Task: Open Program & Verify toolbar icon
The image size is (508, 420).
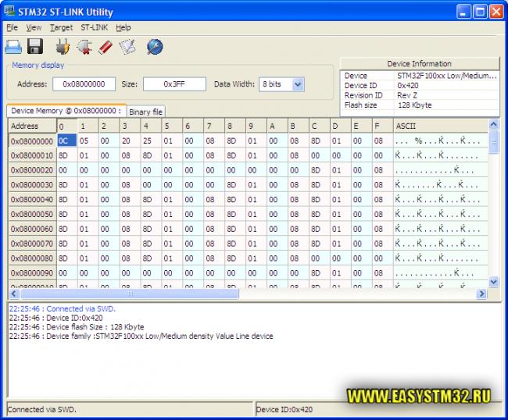Action: coord(127,47)
